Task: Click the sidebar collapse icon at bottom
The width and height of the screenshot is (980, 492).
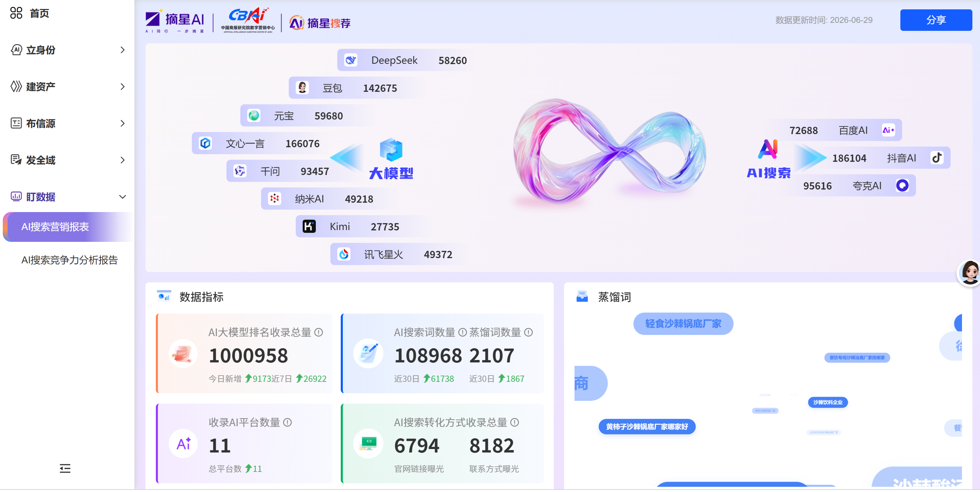Action: [65, 468]
